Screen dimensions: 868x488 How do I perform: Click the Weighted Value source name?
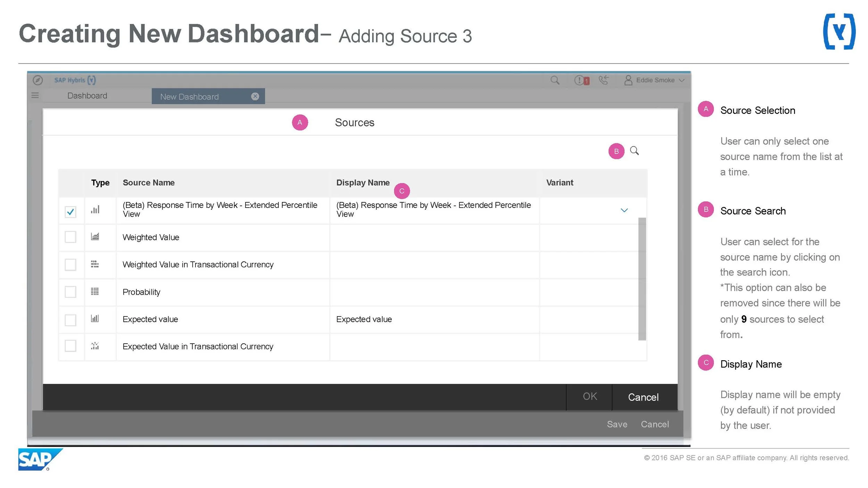151,237
